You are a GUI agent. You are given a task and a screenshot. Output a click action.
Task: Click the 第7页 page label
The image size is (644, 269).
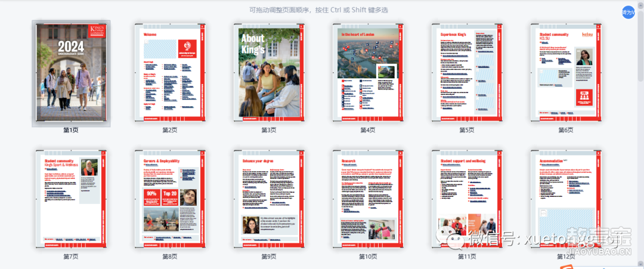pos(70,256)
